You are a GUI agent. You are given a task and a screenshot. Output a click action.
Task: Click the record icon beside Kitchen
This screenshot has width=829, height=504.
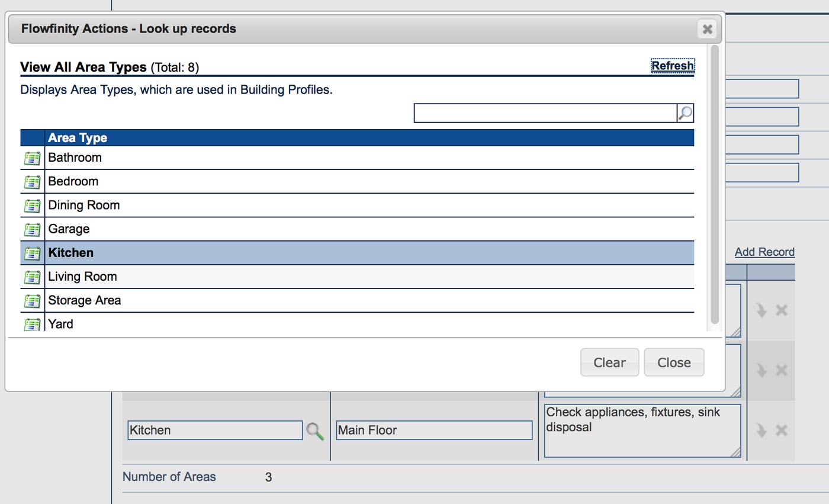[x=32, y=253]
